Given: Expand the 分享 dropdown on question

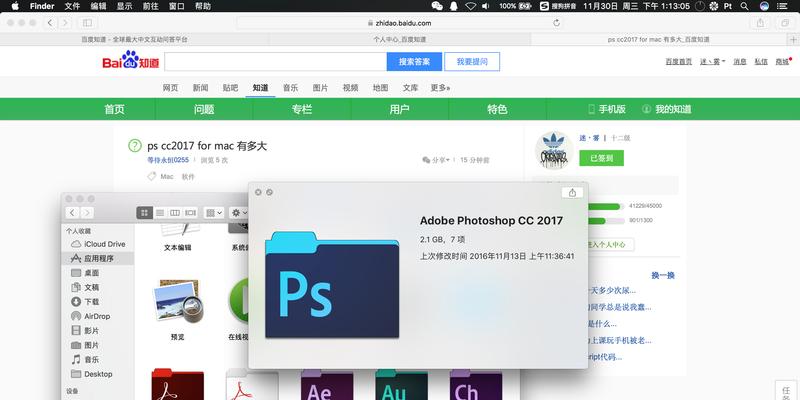Looking at the screenshot, I should coord(436,160).
